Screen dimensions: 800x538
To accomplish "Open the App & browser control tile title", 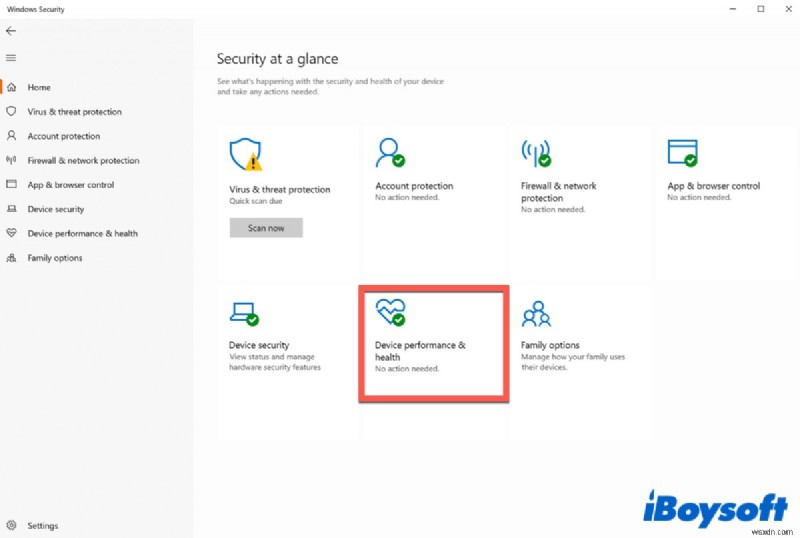I will point(713,186).
